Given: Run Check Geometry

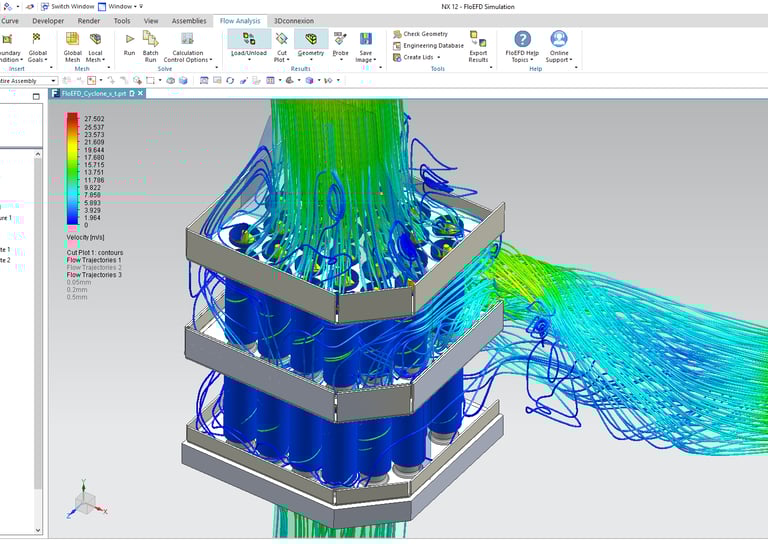Looking at the screenshot, I should click(420, 34).
